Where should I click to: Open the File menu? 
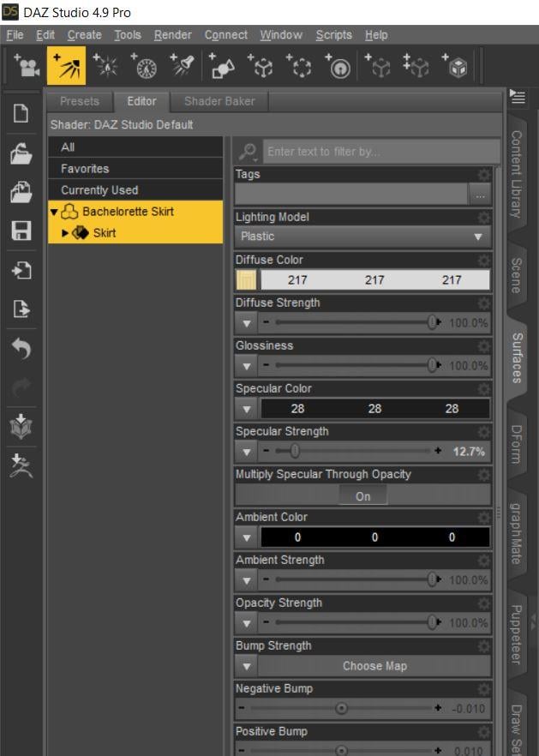point(15,35)
